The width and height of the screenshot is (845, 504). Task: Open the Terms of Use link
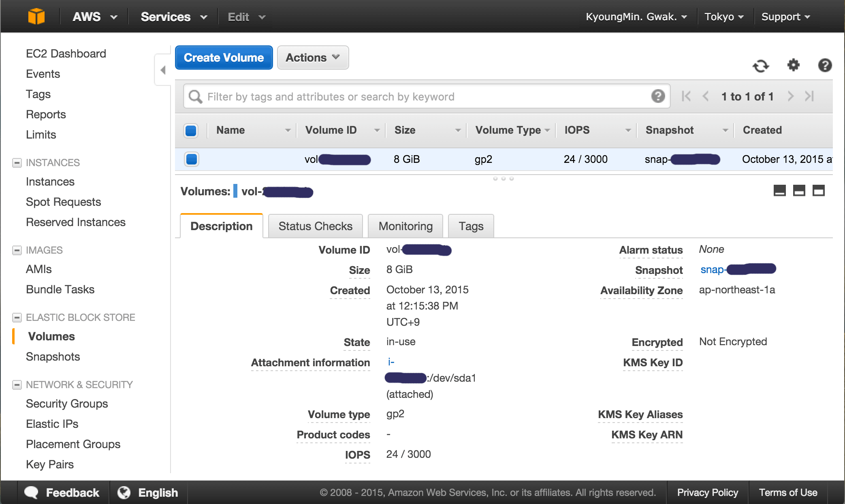(788, 492)
